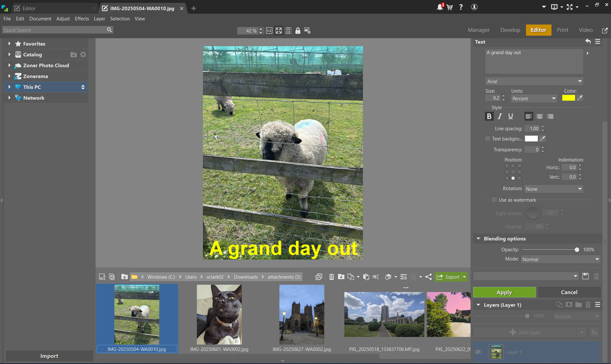
Task: Open the Units Percent dropdown
Action: [534, 98]
